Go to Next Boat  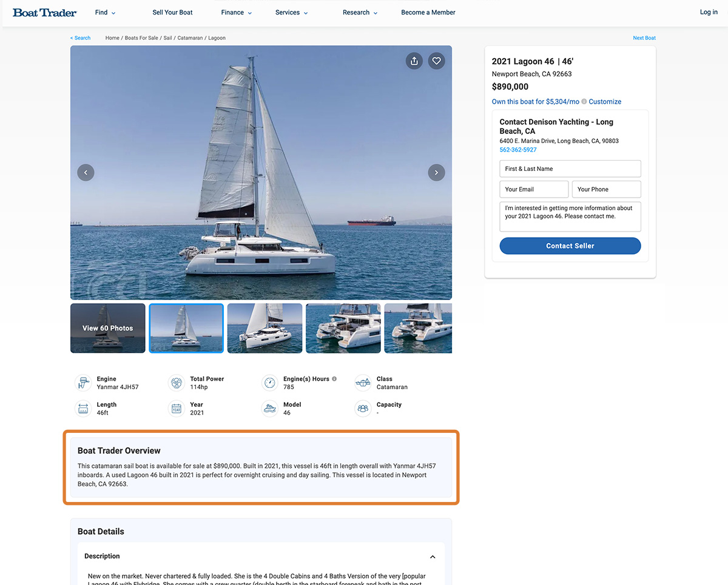point(644,38)
